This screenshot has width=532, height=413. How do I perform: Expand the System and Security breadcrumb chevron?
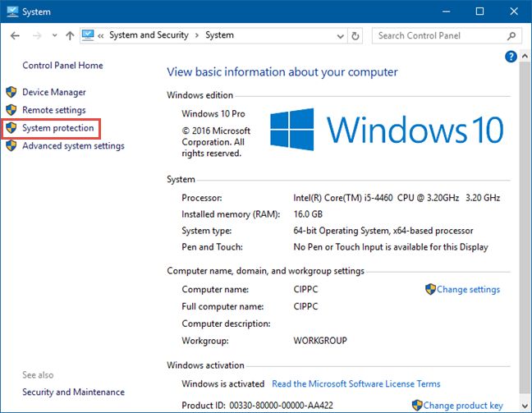tap(195, 35)
